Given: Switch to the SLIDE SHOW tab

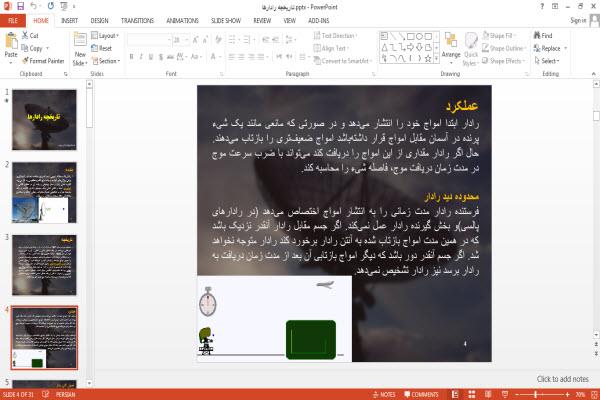Looking at the screenshot, I should pos(226,21).
